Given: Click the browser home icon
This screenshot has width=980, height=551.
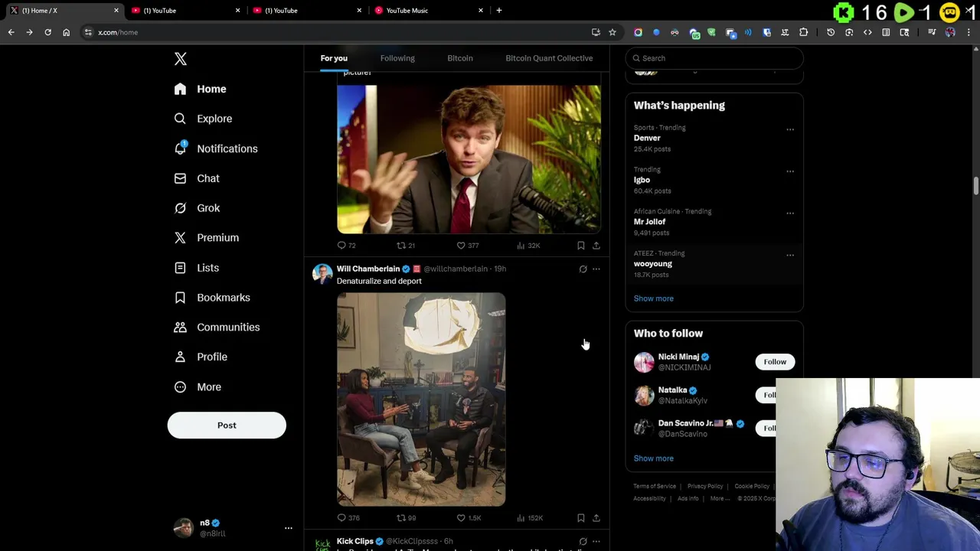Looking at the screenshot, I should coord(66,32).
